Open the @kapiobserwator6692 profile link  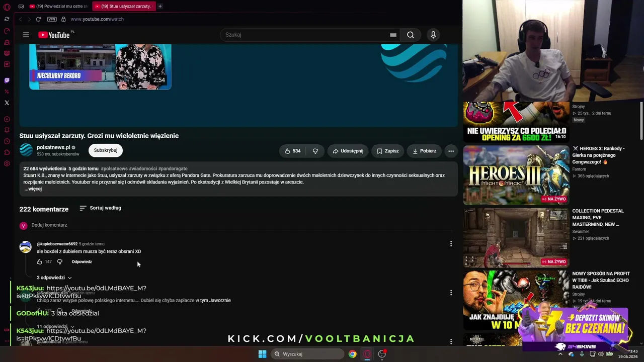[x=57, y=244]
